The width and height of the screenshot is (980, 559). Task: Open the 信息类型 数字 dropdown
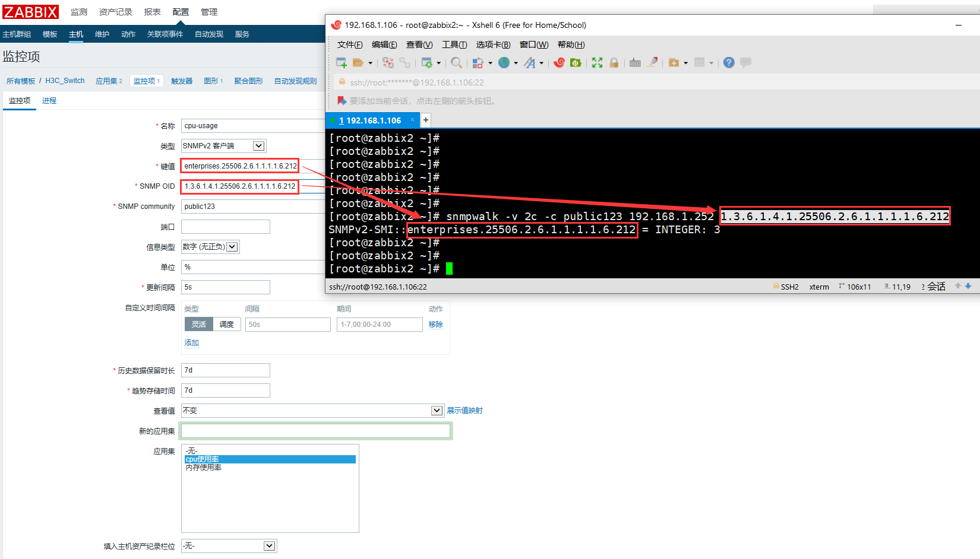click(210, 247)
